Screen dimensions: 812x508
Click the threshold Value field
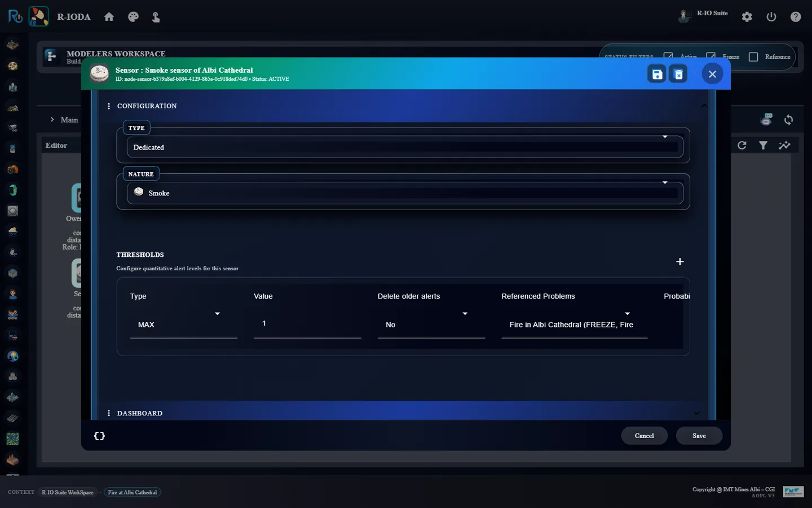(307, 324)
